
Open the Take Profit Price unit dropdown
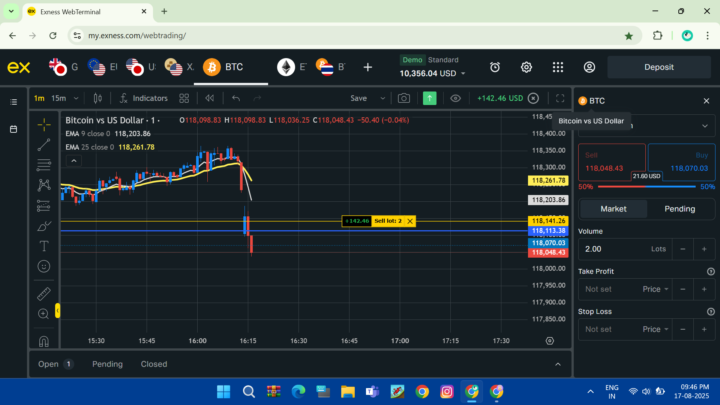(x=655, y=289)
